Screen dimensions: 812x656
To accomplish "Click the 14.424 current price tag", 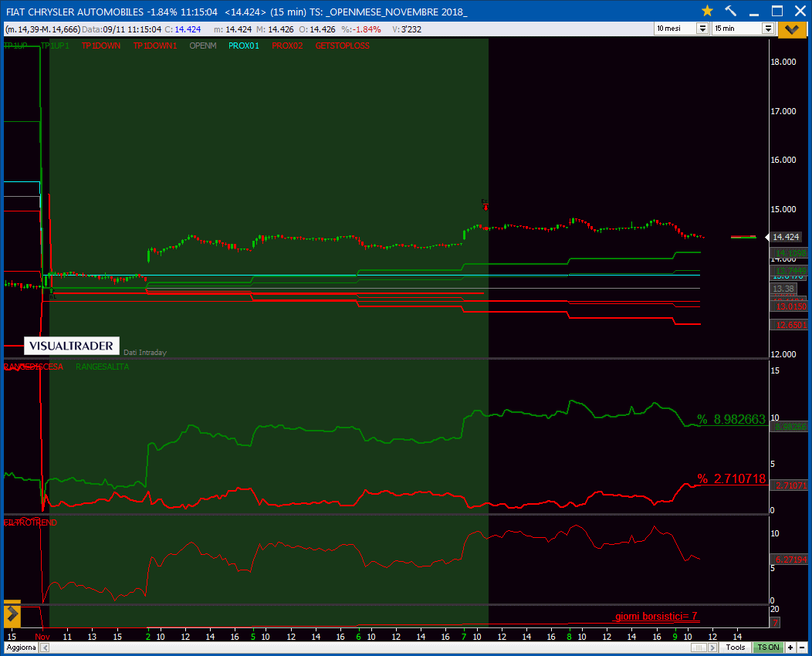I will 786,237.
